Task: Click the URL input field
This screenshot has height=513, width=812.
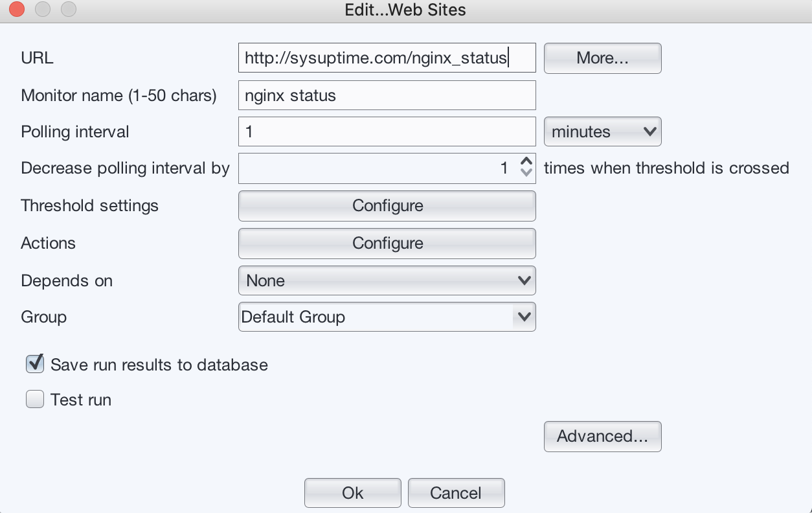Action: pyautogui.click(x=387, y=58)
